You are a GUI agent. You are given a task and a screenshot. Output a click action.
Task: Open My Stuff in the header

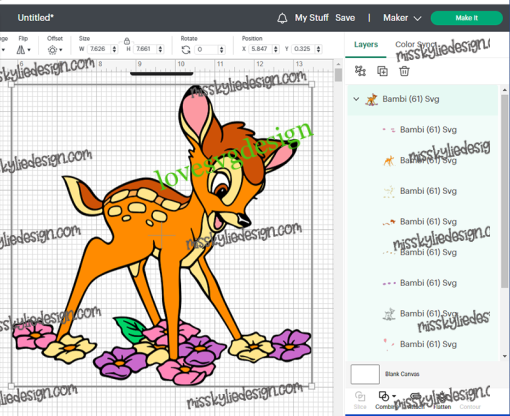tap(311, 18)
